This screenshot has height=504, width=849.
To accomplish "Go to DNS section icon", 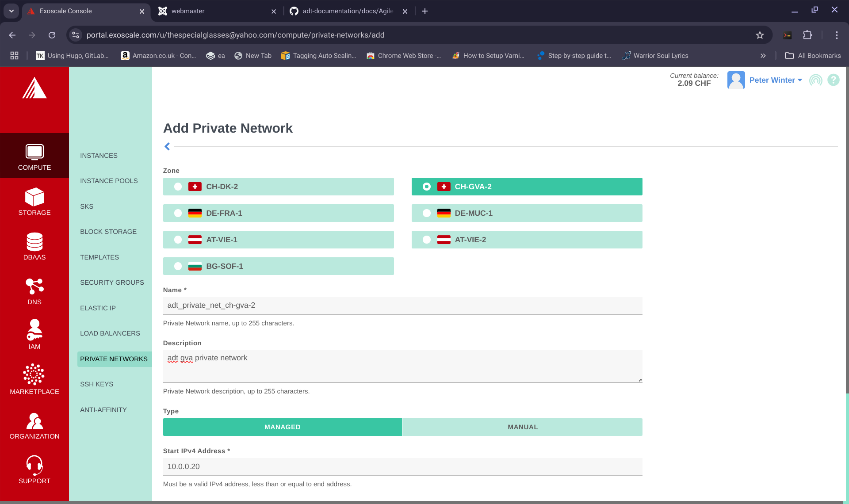I will point(34,286).
